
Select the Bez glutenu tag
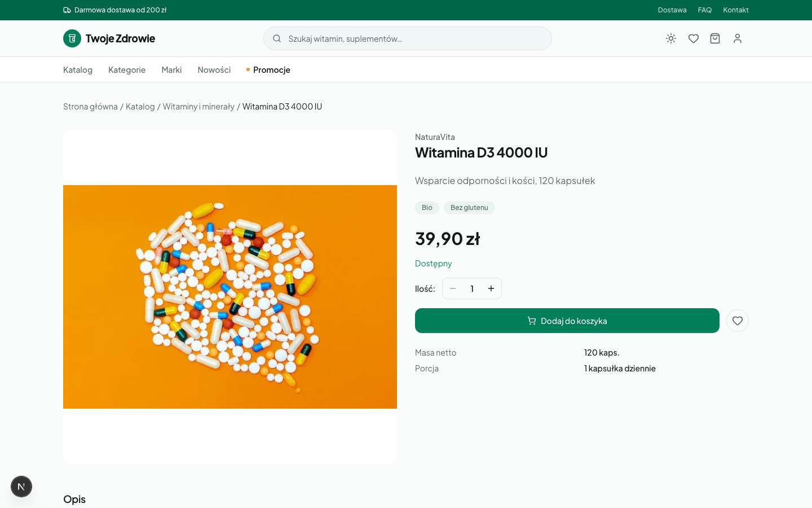point(469,208)
